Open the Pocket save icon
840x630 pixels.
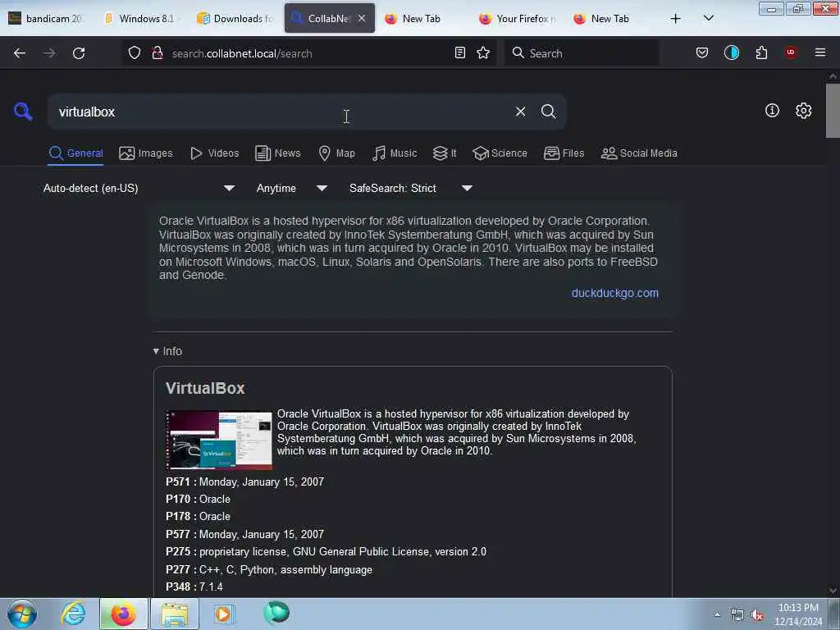pos(702,52)
